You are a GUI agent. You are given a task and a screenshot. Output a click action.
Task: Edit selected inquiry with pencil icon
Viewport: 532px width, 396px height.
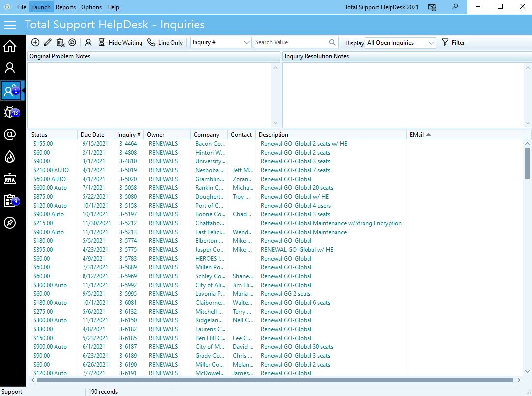click(48, 42)
